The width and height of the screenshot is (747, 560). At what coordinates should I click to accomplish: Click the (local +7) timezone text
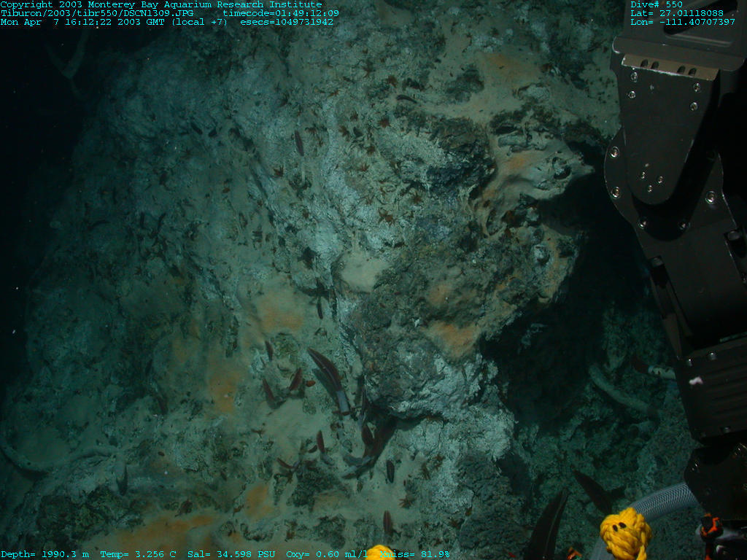(x=199, y=22)
